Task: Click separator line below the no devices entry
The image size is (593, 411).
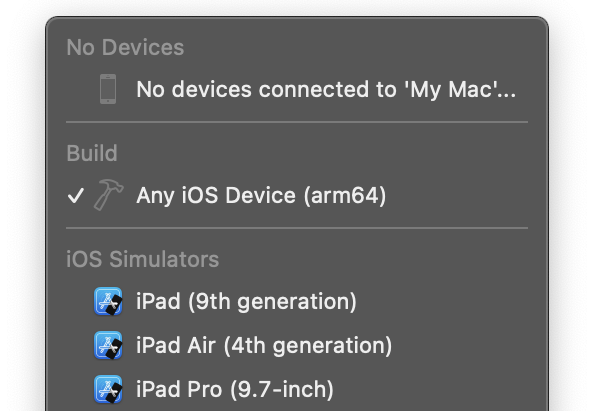Action: coord(297,122)
